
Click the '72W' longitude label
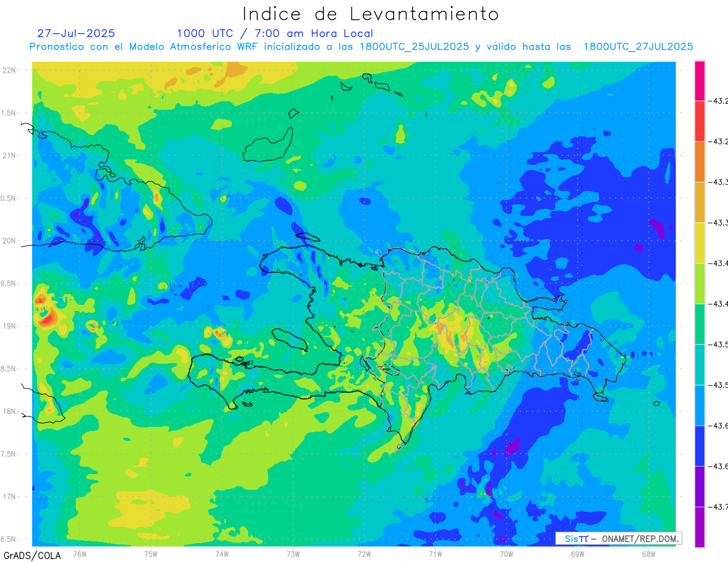point(364,554)
